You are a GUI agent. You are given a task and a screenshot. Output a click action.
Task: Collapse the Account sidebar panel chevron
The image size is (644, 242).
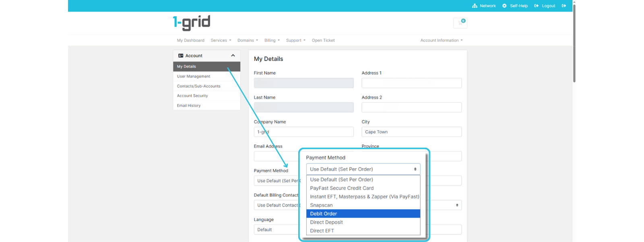[x=233, y=56]
